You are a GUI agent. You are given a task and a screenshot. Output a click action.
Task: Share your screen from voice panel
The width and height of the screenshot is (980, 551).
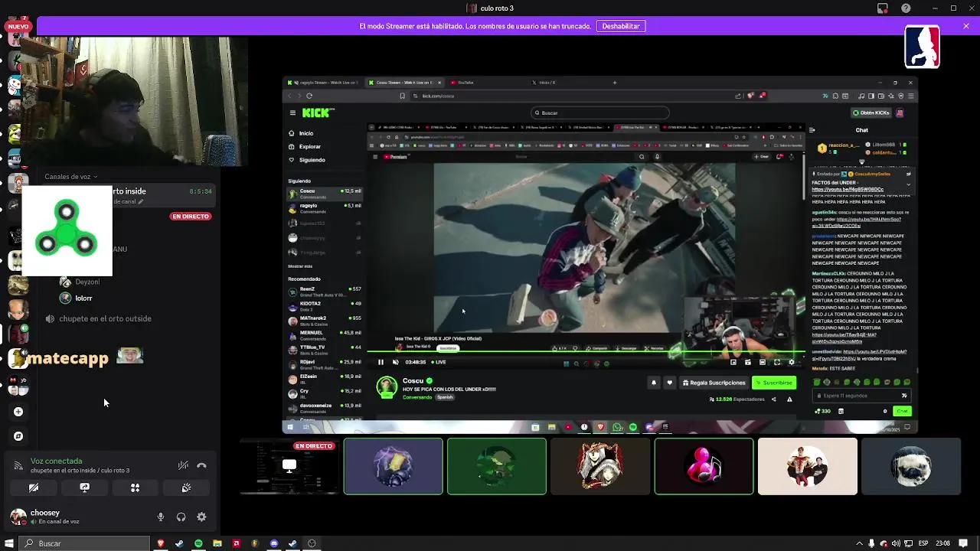point(84,487)
